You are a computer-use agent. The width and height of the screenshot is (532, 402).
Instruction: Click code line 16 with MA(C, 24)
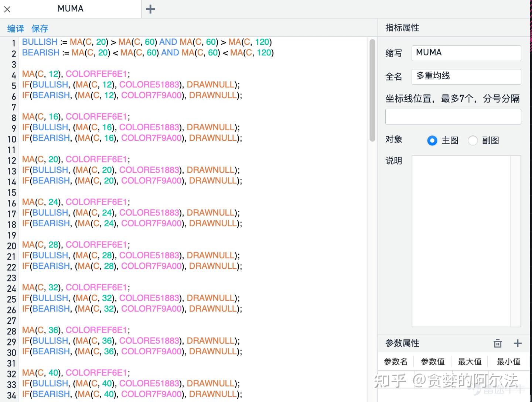click(x=76, y=203)
